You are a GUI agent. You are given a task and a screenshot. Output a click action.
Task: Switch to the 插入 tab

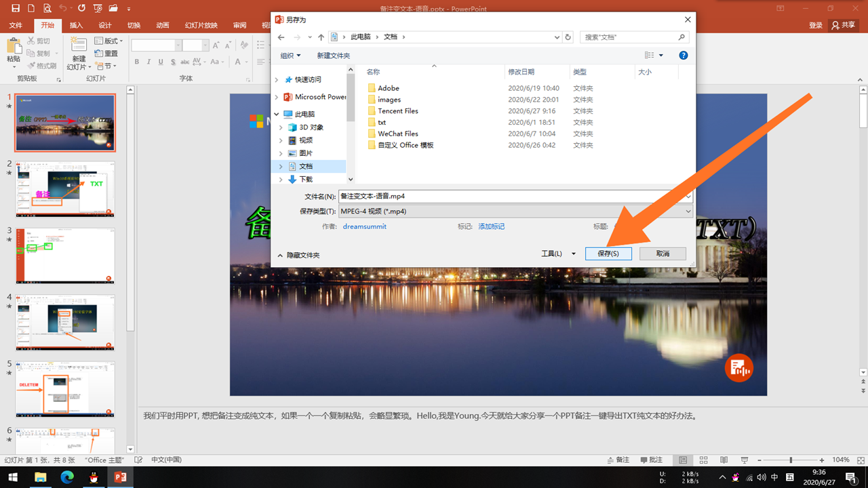click(76, 25)
